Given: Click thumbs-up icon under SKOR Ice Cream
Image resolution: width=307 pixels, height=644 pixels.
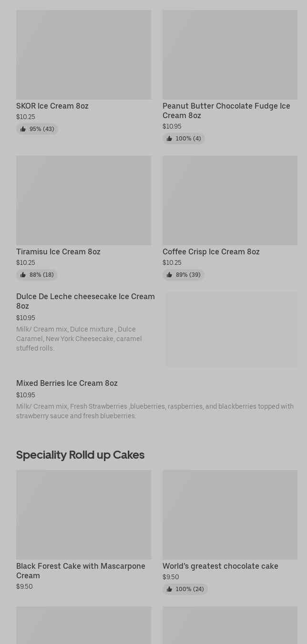Looking at the screenshot, I should point(23,129).
